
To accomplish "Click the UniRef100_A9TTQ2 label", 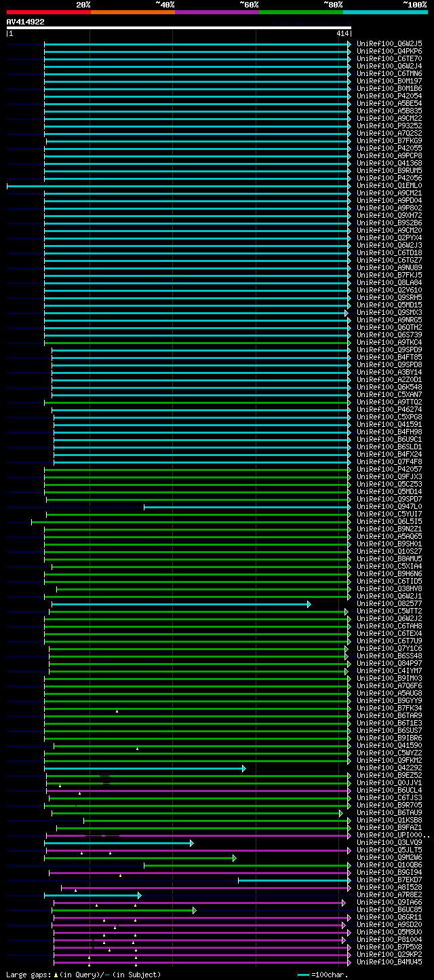I will 389,402.
